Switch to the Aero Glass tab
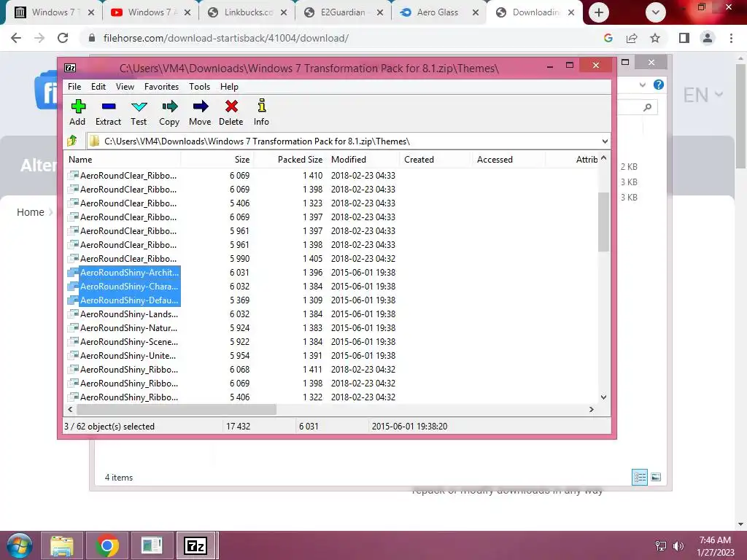The height and width of the screenshot is (560, 747). [438, 12]
